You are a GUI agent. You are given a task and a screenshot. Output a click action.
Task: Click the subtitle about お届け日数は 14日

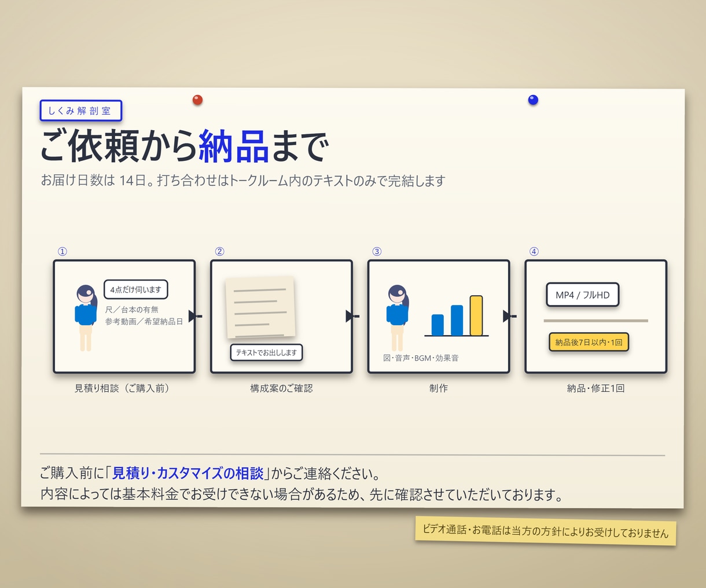point(242,181)
